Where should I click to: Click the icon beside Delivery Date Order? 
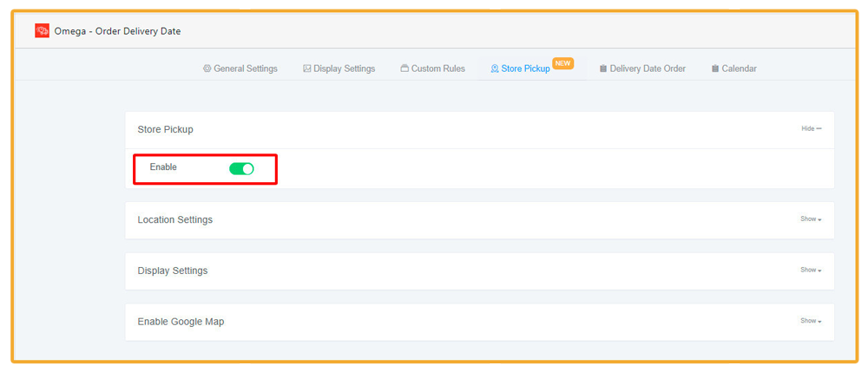(603, 69)
